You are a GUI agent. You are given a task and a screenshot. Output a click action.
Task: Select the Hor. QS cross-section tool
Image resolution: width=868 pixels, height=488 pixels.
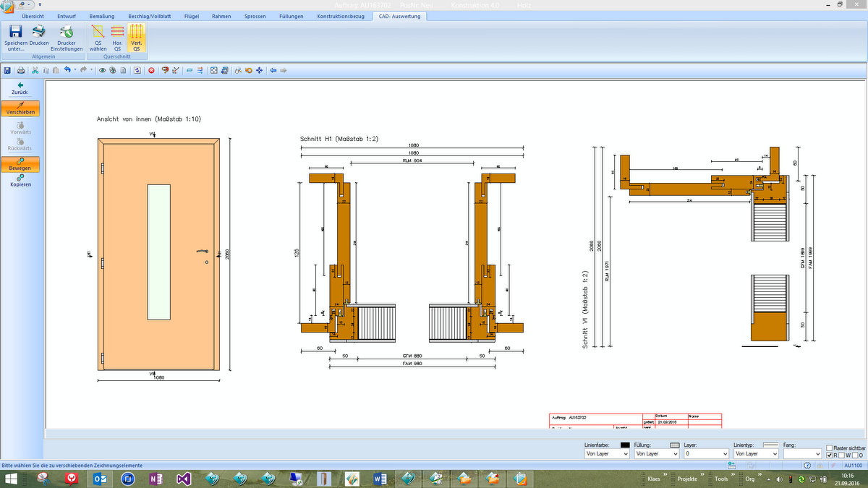117,36
